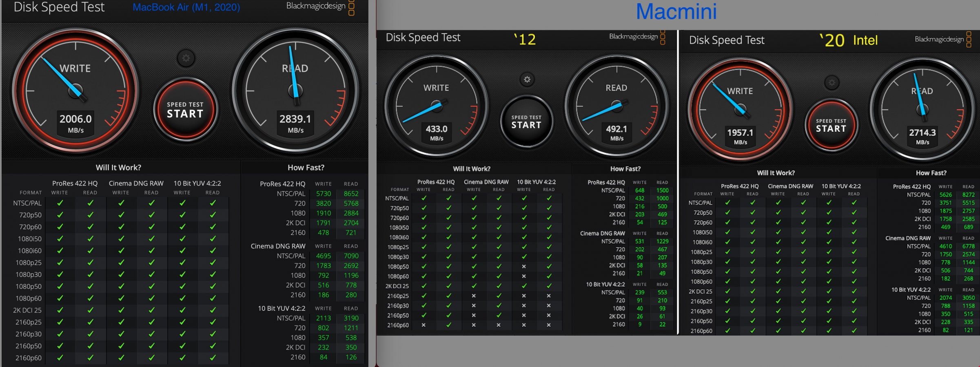
Task: Click the yellow '12 label
Action: (x=525, y=40)
